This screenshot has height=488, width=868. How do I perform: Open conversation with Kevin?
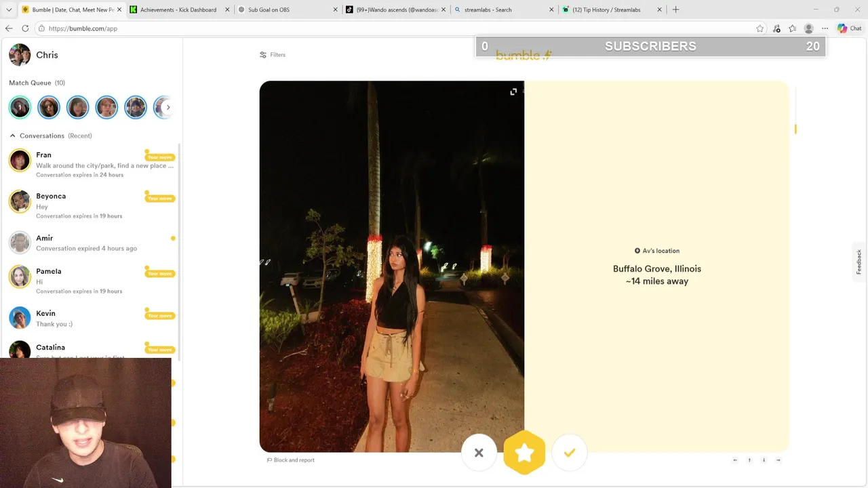coord(92,318)
